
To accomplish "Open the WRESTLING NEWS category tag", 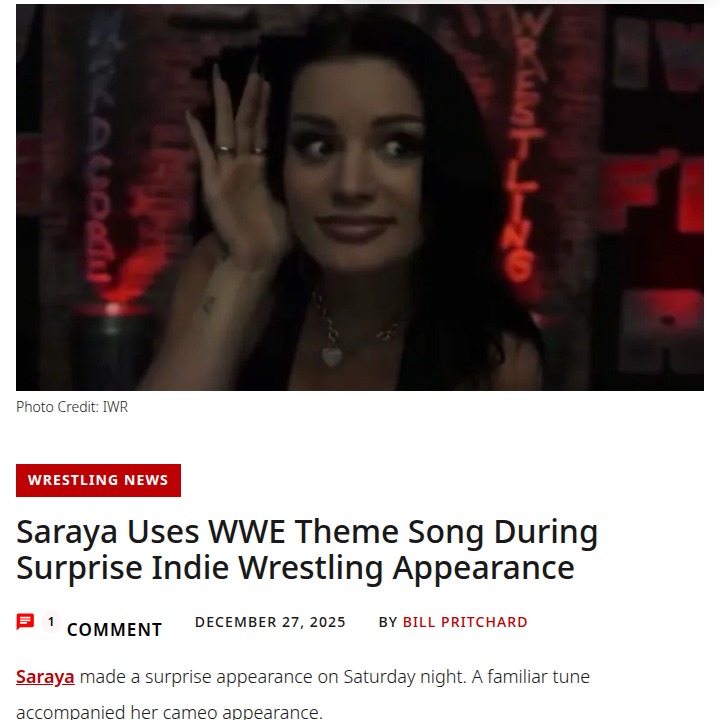I will pyautogui.click(x=98, y=480).
